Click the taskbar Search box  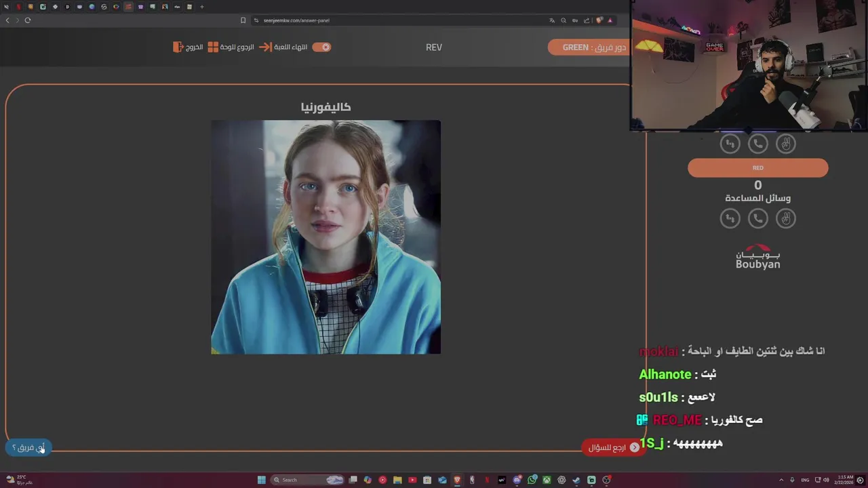coord(307,480)
